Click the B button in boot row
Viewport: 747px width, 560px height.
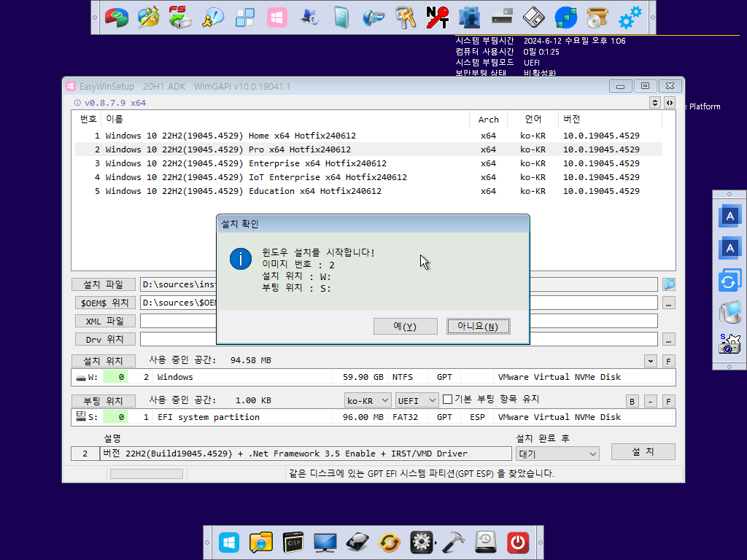coord(632,402)
